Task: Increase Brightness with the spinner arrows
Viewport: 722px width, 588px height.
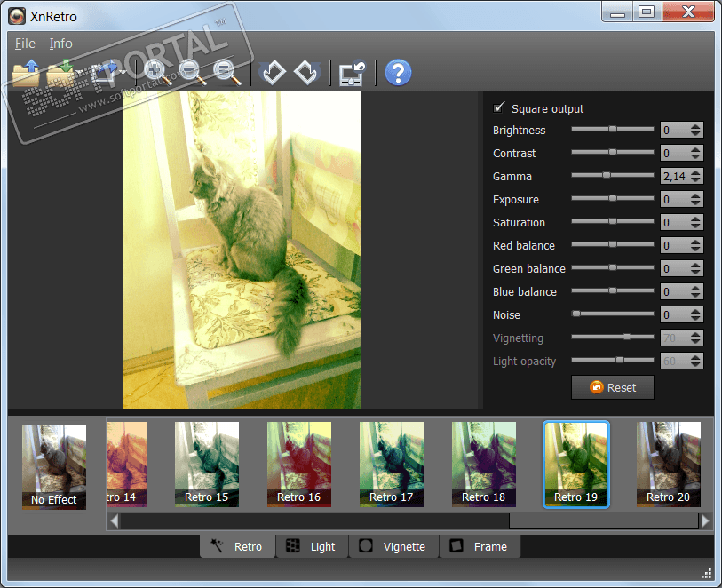Action: point(695,126)
